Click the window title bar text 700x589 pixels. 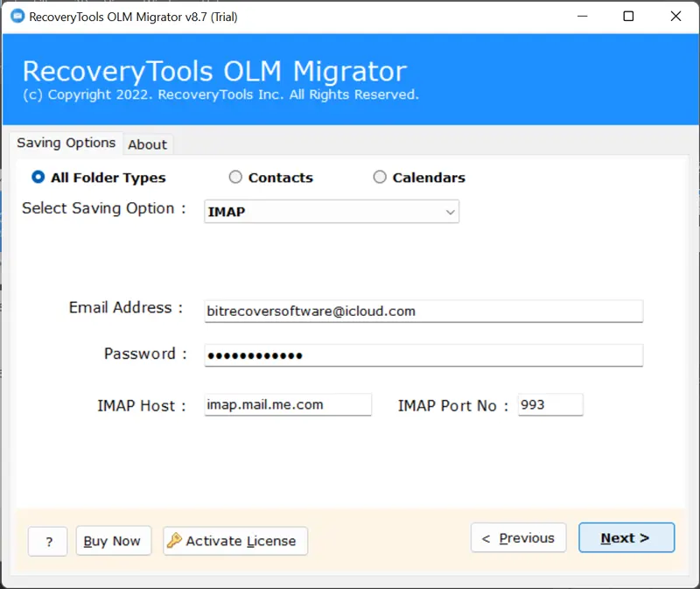133,17
